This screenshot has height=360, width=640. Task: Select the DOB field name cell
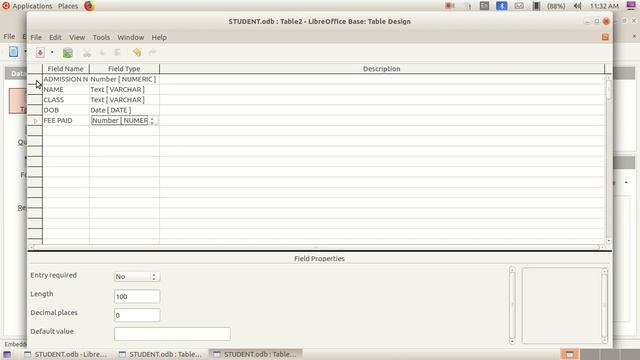click(x=66, y=110)
